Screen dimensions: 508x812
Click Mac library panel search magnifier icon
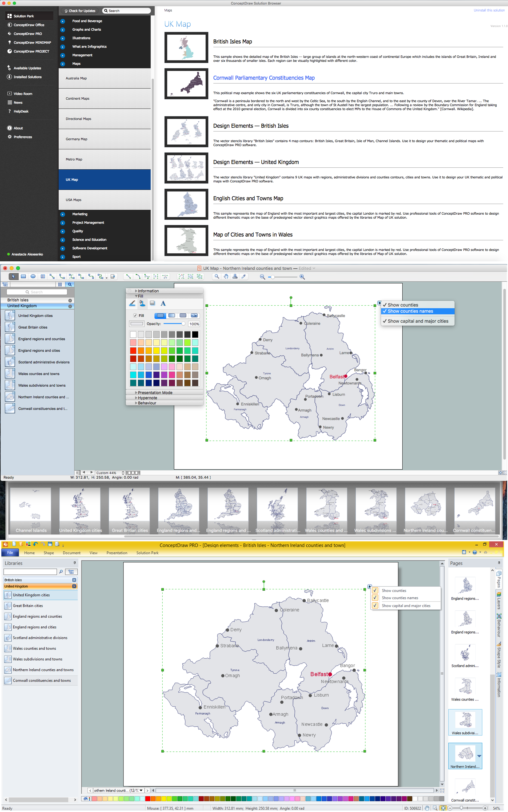point(70,284)
